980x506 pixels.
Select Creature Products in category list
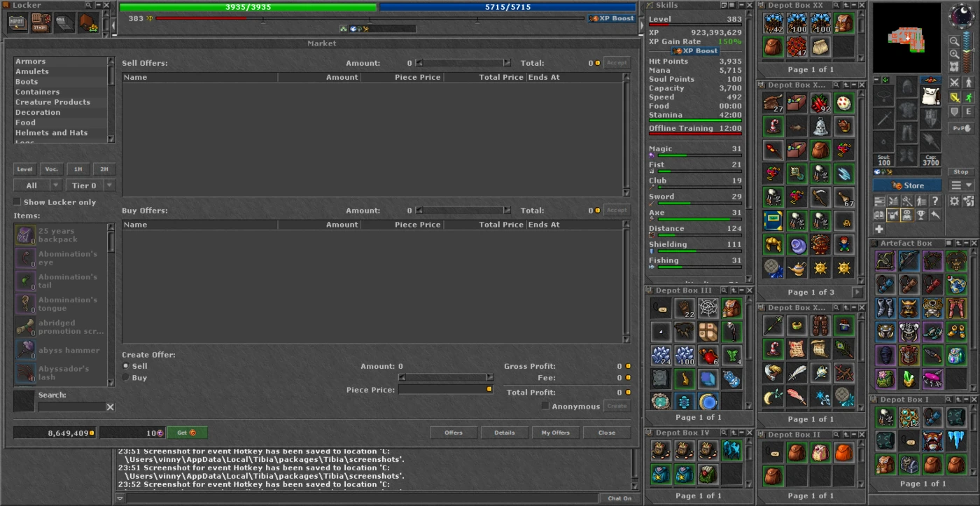pos(52,102)
